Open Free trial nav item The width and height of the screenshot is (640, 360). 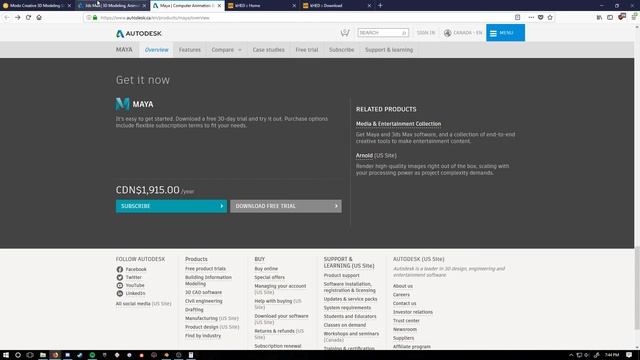click(x=307, y=50)
